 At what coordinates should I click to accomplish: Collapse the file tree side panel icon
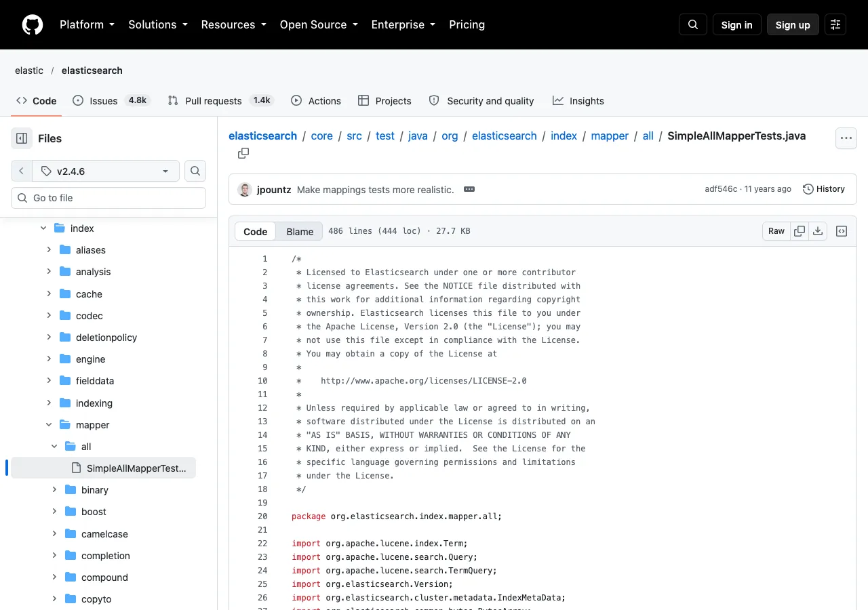tap(22, 138)
